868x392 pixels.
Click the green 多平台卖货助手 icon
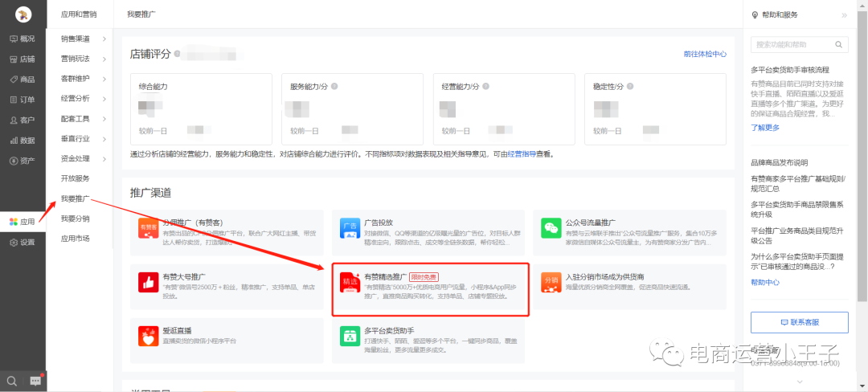349,336
